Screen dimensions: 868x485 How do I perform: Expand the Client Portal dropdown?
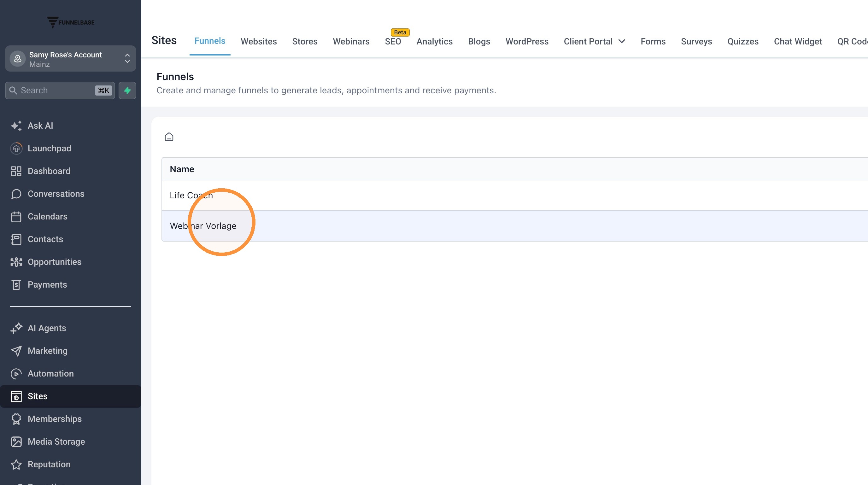pyautogui.click(x=595, y=41)
